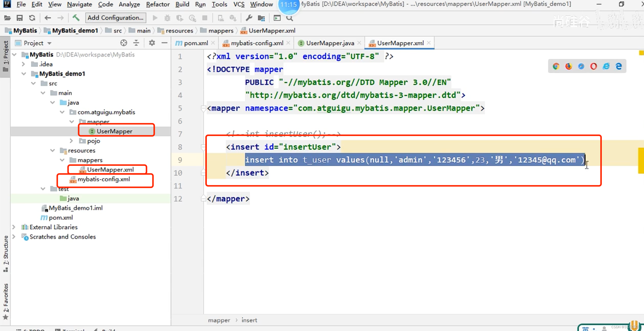This screenshot has height=331, width=644.
Task: Open the Navigate menu
Action: 79,4
